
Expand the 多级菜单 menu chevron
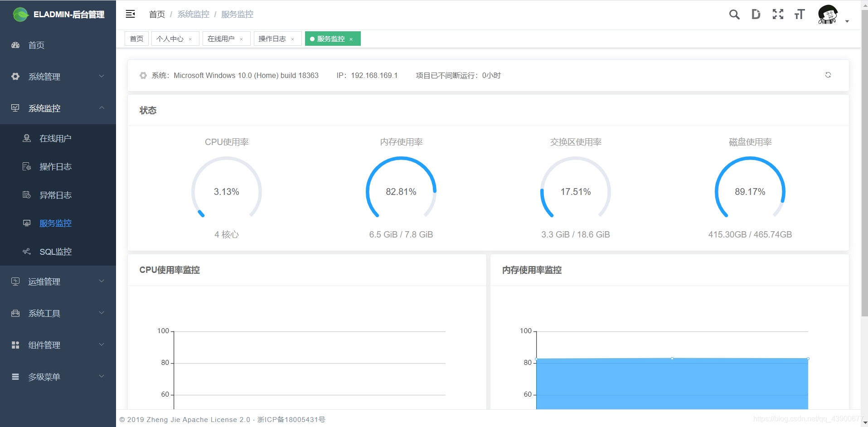click(x=102, y=376)
